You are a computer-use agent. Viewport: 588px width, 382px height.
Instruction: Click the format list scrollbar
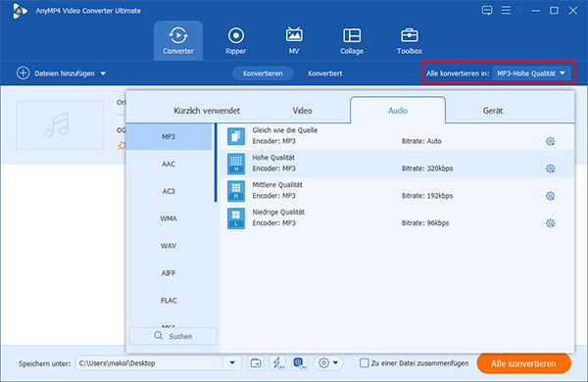216,163
